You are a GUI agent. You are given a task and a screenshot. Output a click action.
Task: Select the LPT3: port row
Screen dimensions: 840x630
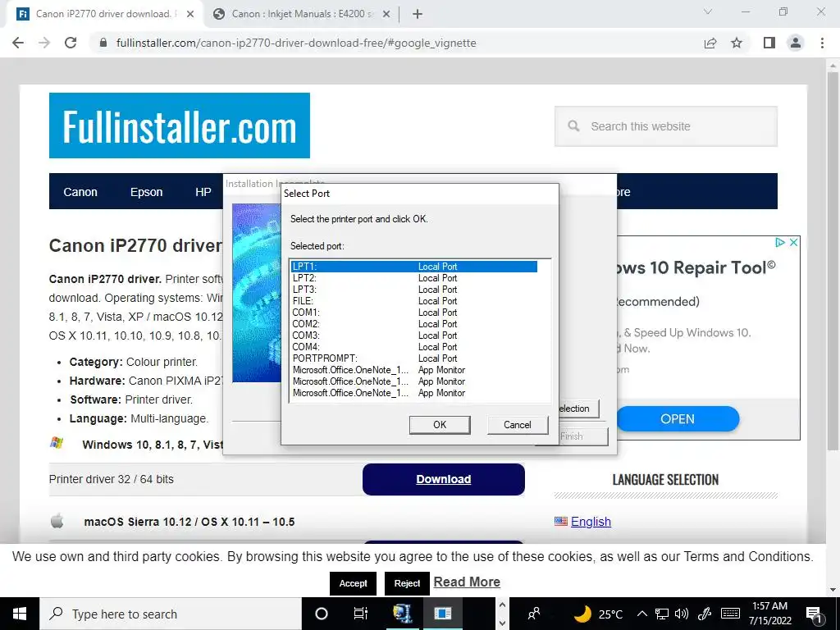pos(414,290)
